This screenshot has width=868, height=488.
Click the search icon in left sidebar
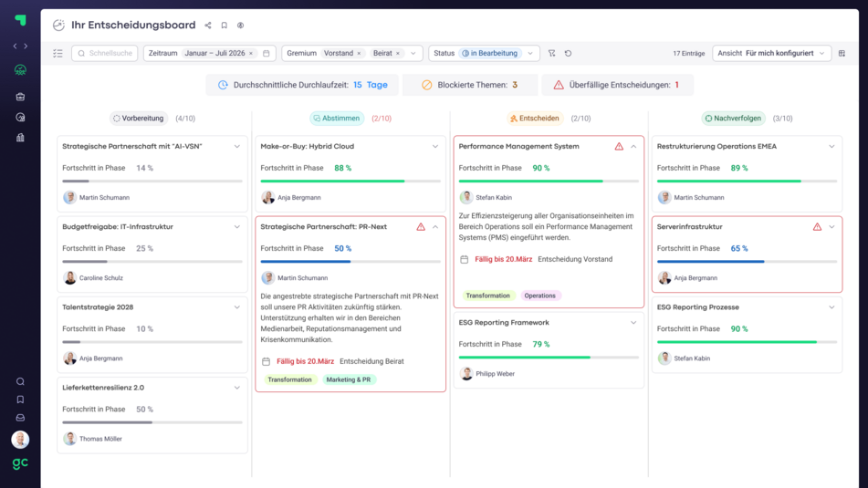[x=20, y=381]
